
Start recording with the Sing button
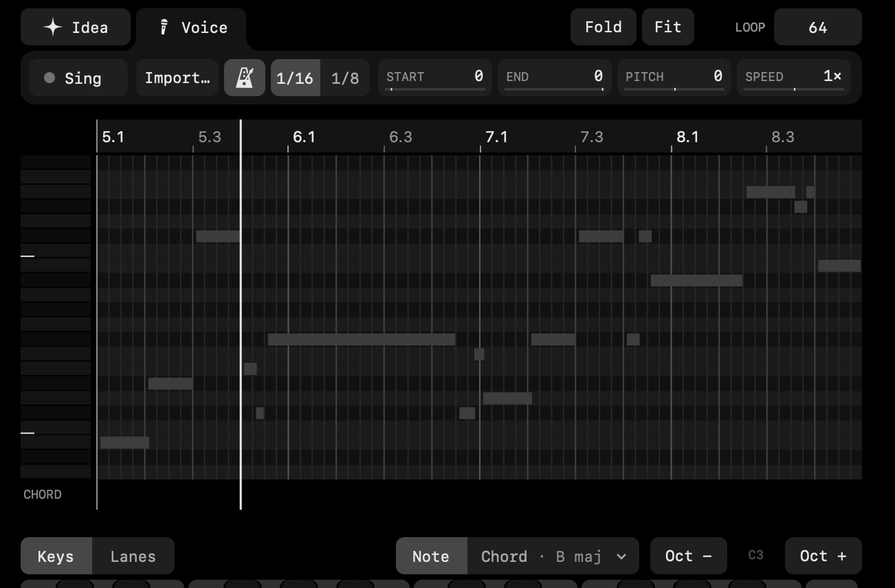tap(78, 78)
